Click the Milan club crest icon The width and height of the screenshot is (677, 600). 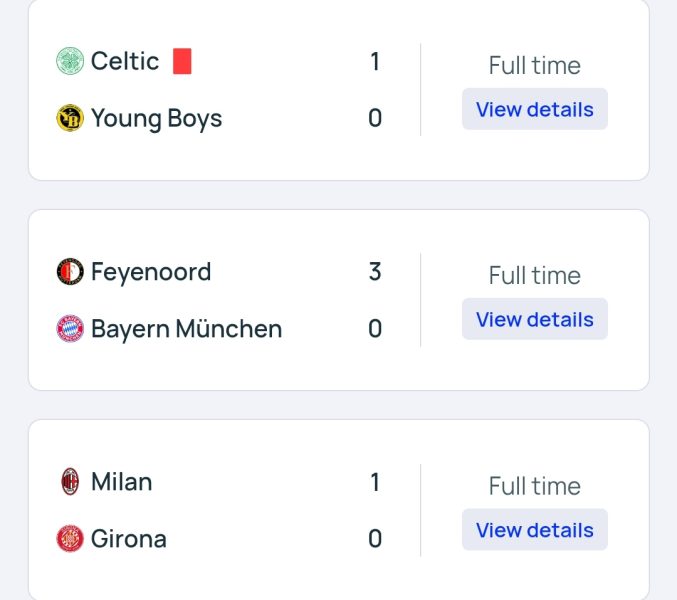[x=70, y=482]
